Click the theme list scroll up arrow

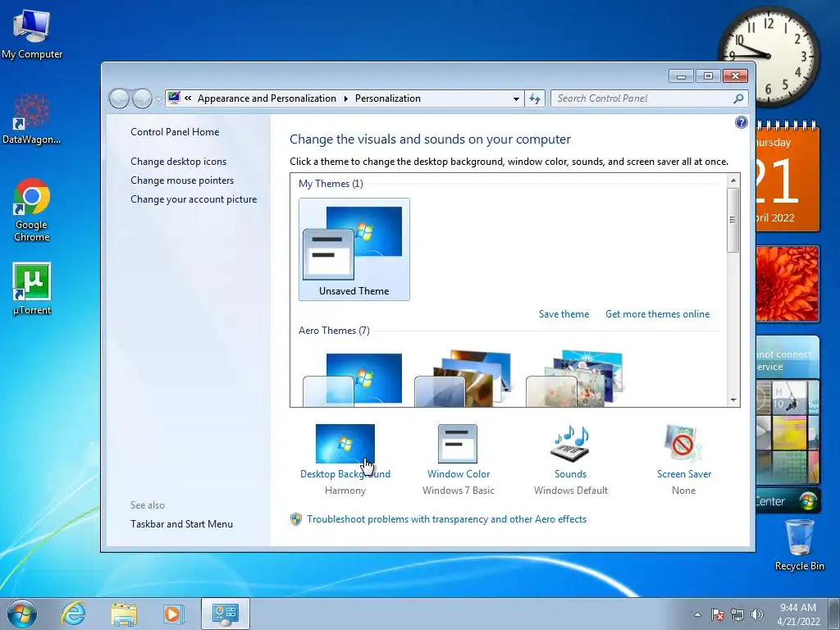(x=733, y=180)
